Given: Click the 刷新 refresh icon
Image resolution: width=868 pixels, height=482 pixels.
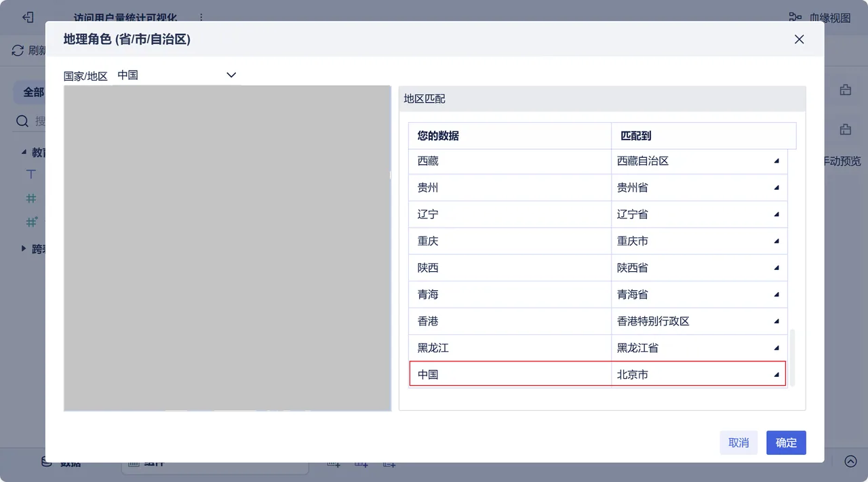Looking at the screenshot, I should (18, 50).
